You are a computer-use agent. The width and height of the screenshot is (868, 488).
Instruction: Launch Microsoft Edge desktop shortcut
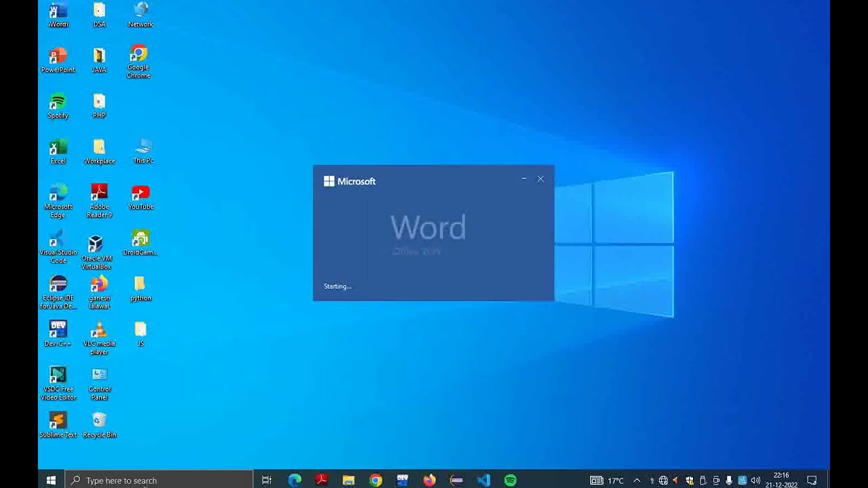click(58, 201)
